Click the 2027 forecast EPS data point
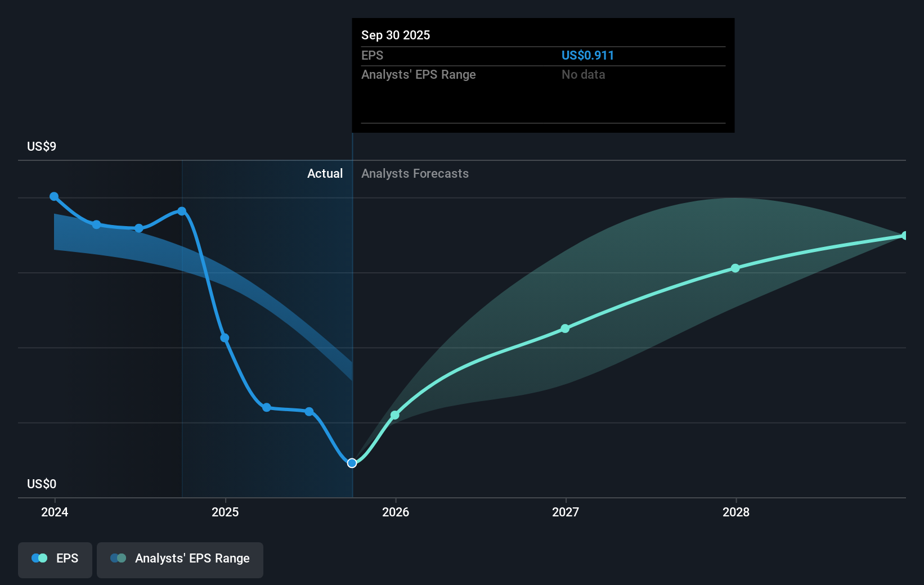Screen dimensions: 924x585 click(x=566, y=328)
